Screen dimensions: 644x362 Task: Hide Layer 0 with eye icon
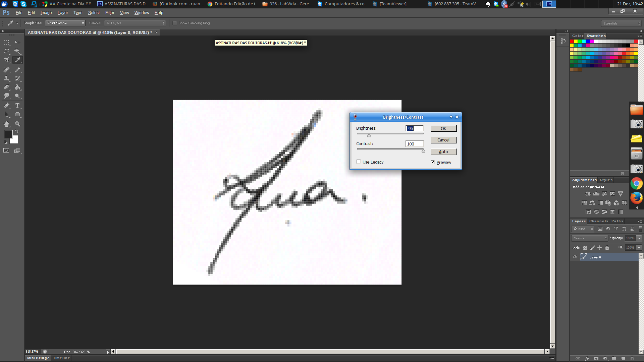(x=575, y=257)
